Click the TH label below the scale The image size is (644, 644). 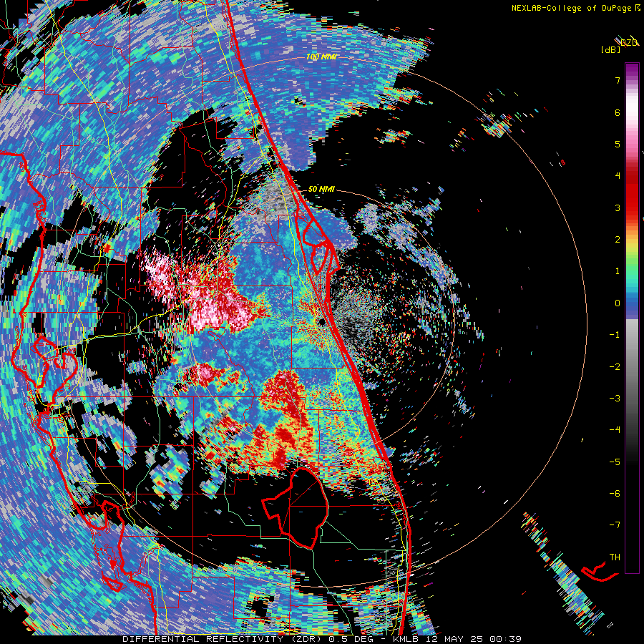coord(615,557)
